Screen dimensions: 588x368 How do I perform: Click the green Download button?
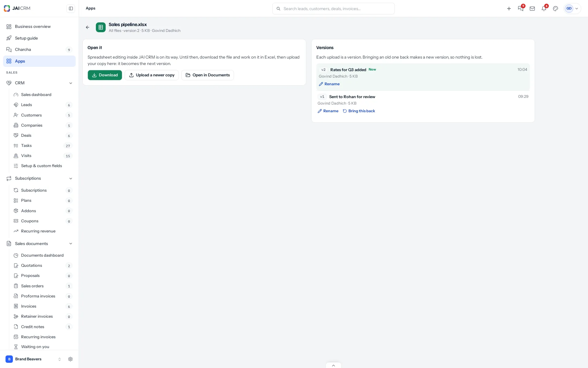point(105,75)
